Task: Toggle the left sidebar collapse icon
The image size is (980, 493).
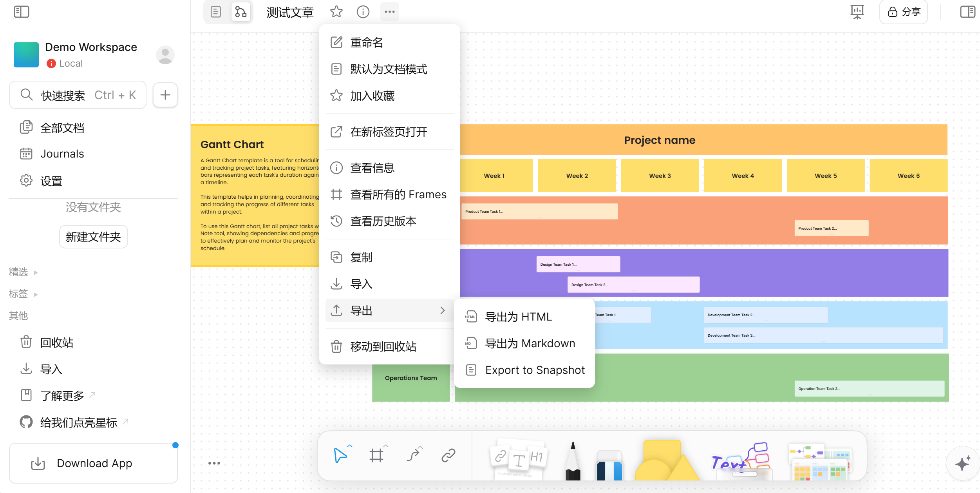Action: 22,12
